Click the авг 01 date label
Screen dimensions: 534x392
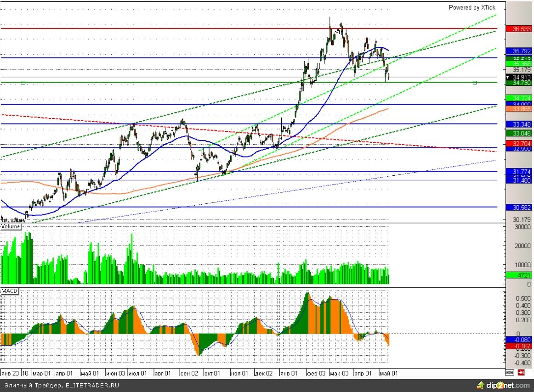click(162, 373)
